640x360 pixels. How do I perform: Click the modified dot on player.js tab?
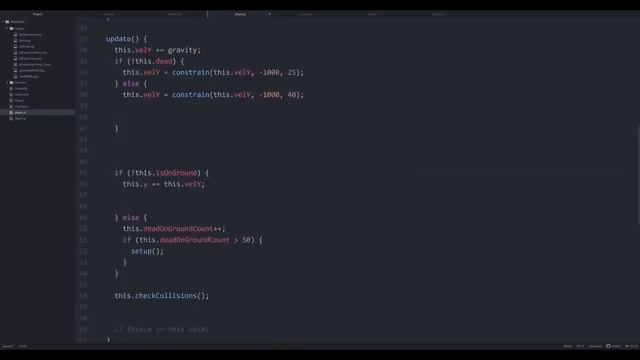269,14
